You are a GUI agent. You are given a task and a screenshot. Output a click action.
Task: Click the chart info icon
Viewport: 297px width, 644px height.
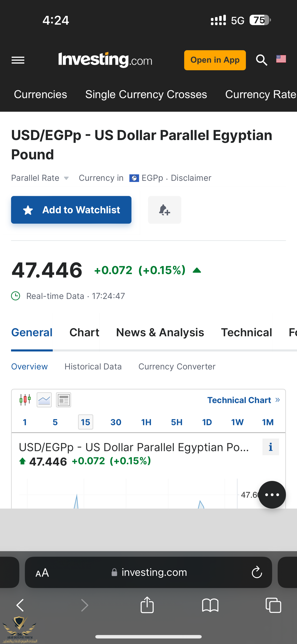271,447
